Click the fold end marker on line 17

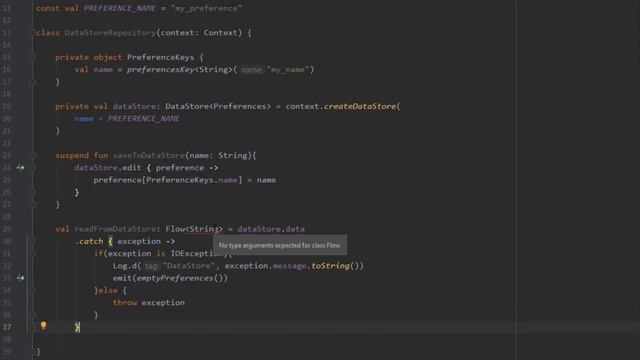(x=33, y=82)
